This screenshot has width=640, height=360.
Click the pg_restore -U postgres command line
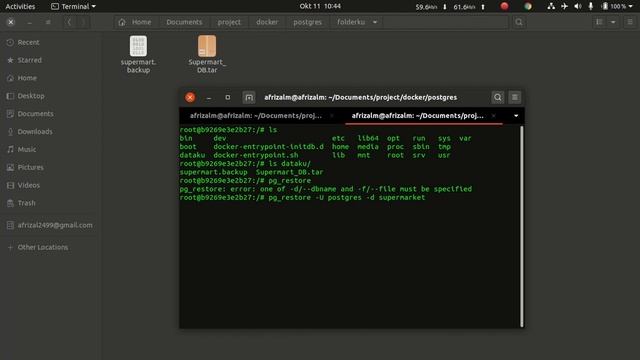pos(302,198)
